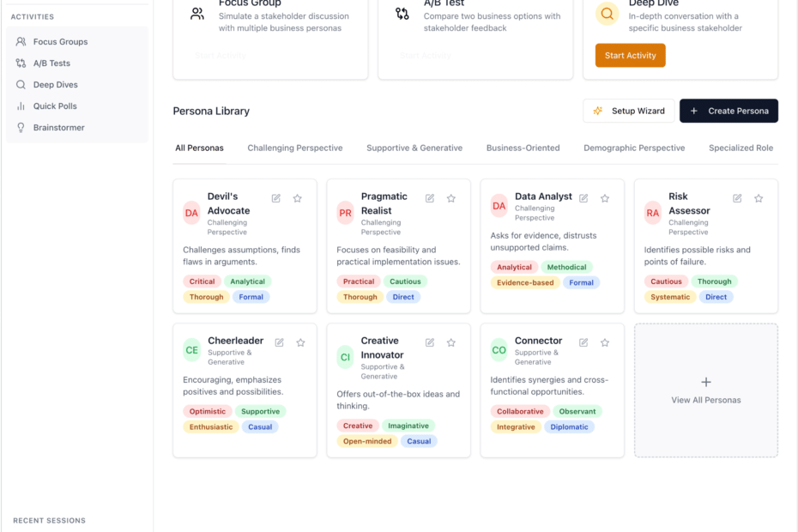Select the Business-Oriented tab
This screenshot has height=532, width=798.
click(523, 148)
